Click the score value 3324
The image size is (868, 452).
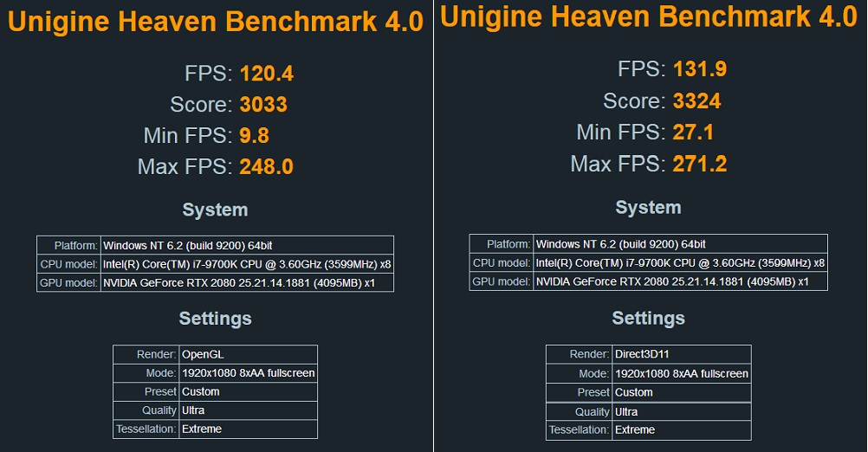click(x=696, y=101)
